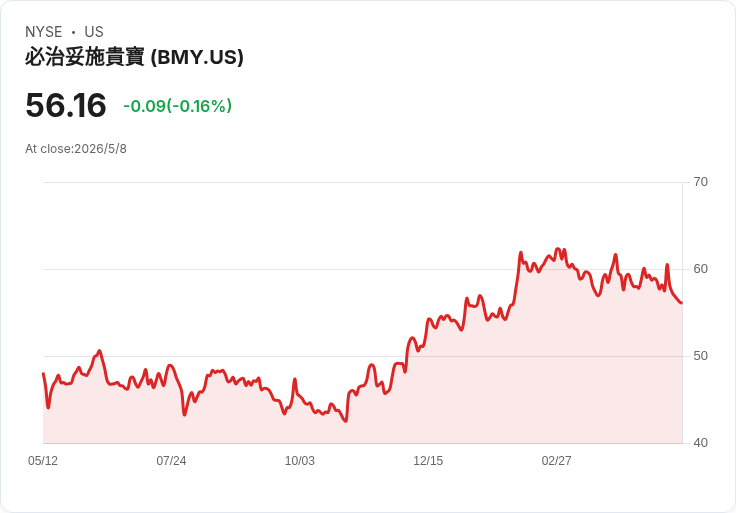Select the 40 label on price axis
736x513 pixels.
[x=700, y=443]
